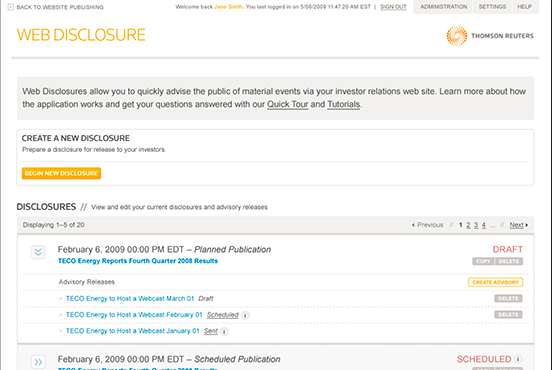Image resolution: width=552 pixels, height=370 pixels.
Task: Click the 'Displaying 1–5 of 20' text
Action: [x=54, y=225]
